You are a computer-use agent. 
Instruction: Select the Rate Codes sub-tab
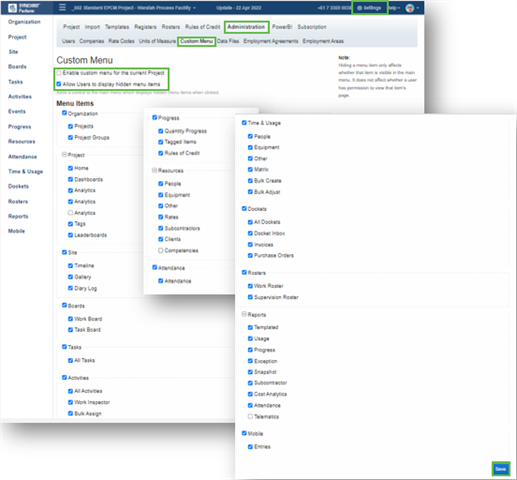tap(121, 41)
